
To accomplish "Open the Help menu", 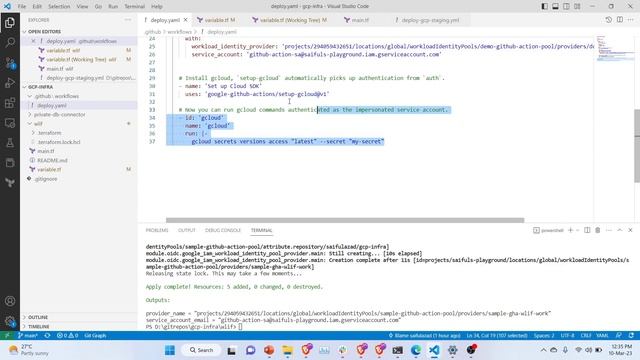I will point(157,6).
